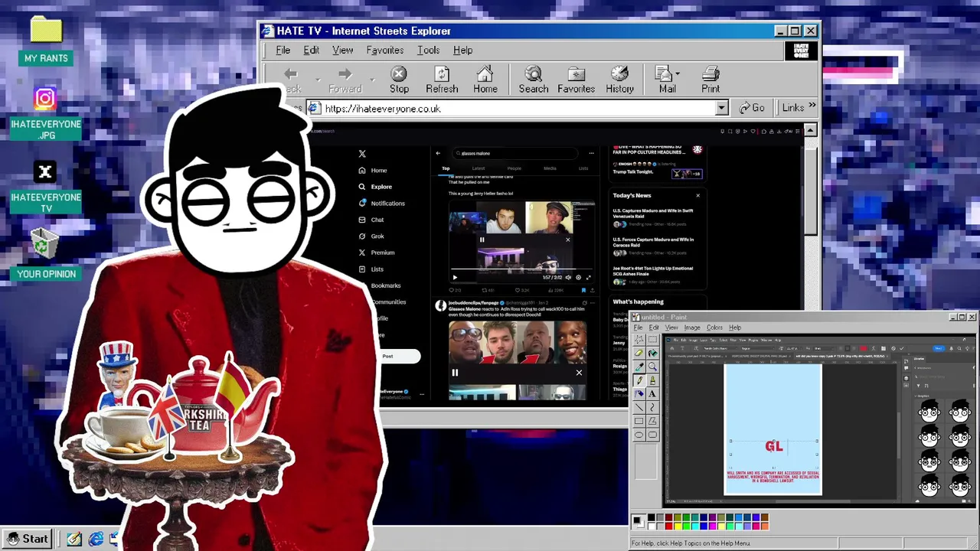Image resolution: width=980 pixels, height=551 pixels.
Task: Pick the red color swatch in Paint palette
Action: (669, 526)
